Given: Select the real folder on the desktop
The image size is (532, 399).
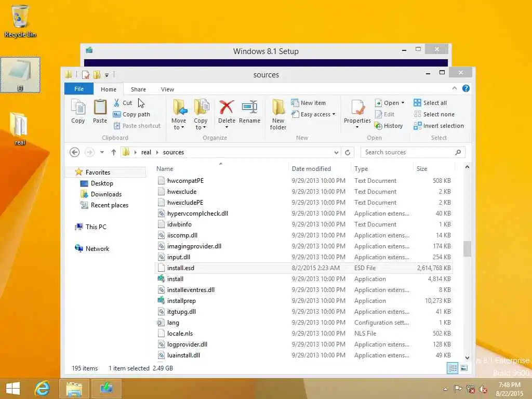Looking at the screenshot, I should point(19,129).
